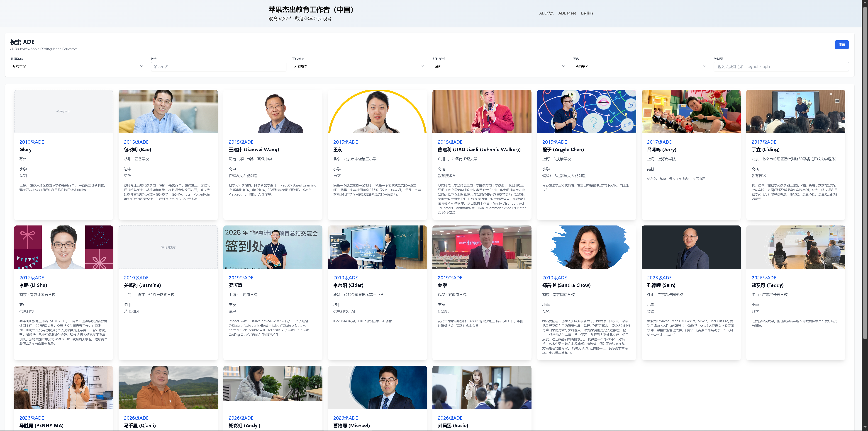Viewport: 868px width, 431px height.
Task: Click the blue 重置 reset button
Action: pos(841,45)
